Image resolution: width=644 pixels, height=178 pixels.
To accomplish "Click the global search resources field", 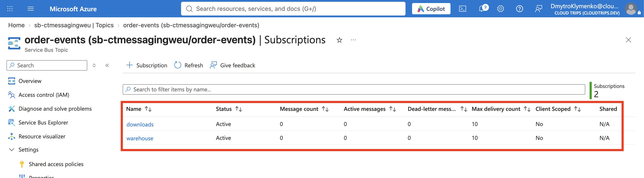I will tap(293, 9).
